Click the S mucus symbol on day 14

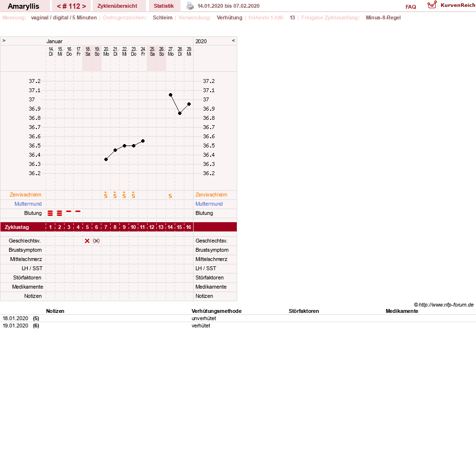click(x=170, y=196)
